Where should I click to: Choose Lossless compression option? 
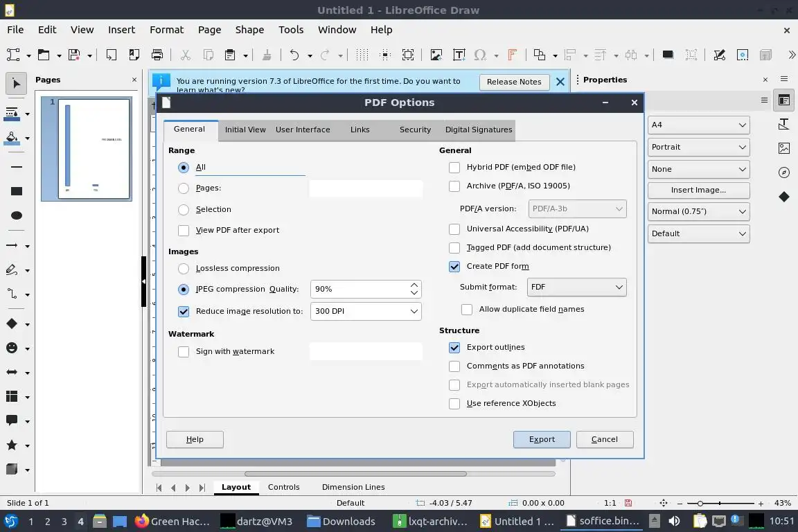[x=184, y=269]
